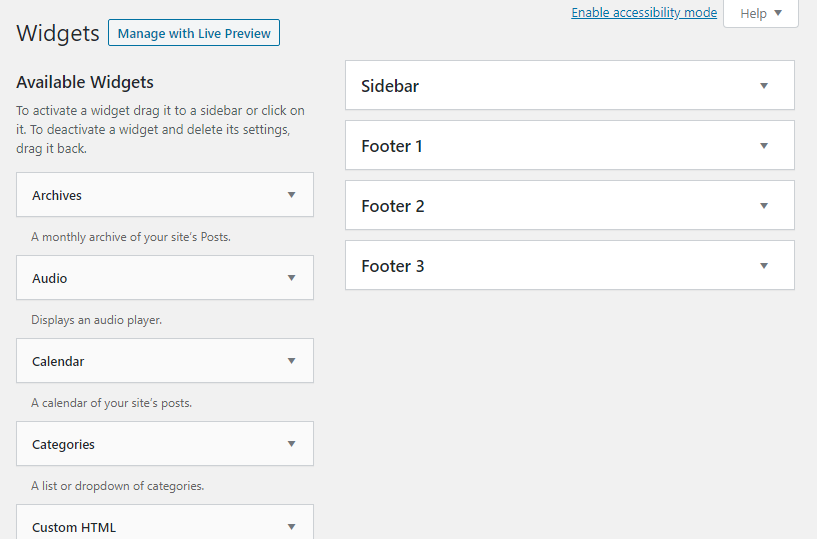Select the Audio widget title
This screenshot has width=817, height=539.
coord(49,278)
